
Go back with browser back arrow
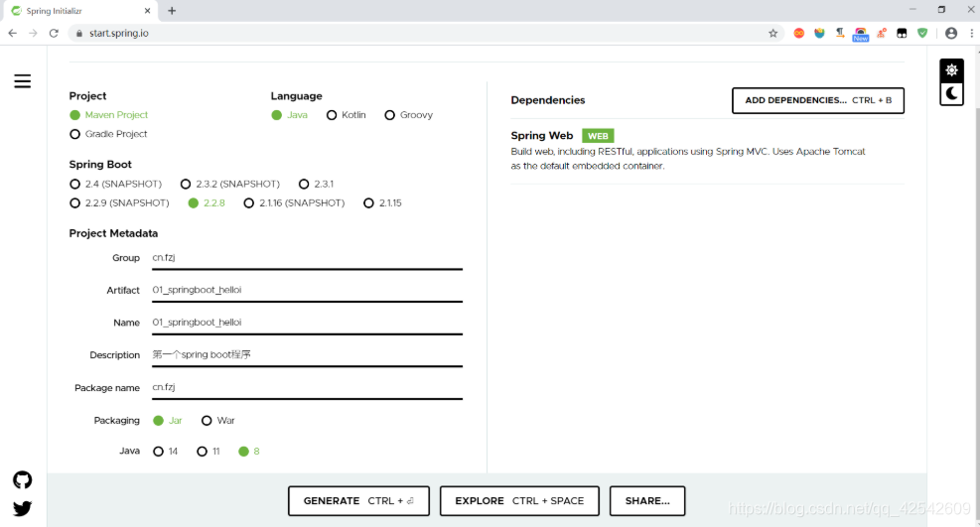click(x=13, y=33)
